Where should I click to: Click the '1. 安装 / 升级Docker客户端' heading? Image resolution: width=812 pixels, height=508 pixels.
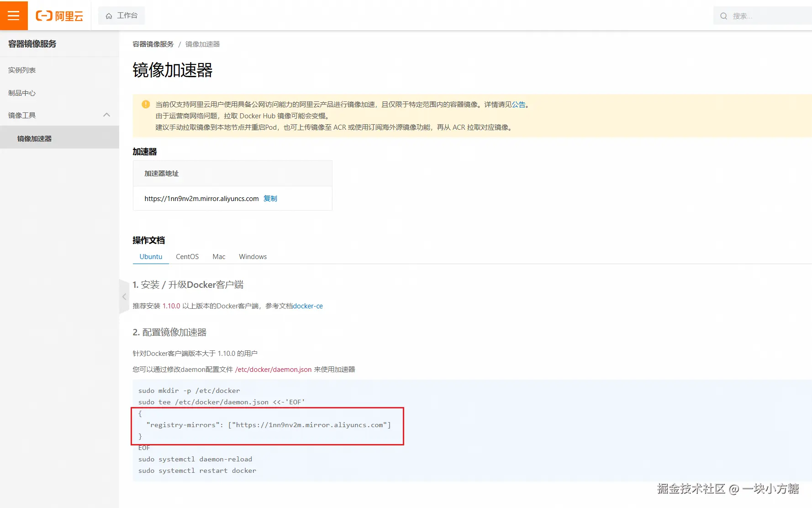pos(188,285)
